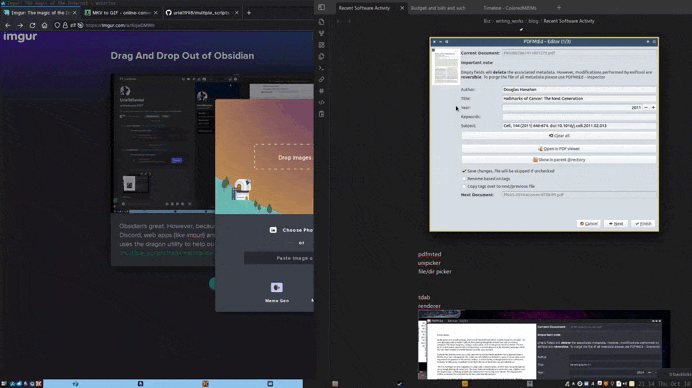Open a new browser tab
692x388 pixels.
click(x=249, y=13)
